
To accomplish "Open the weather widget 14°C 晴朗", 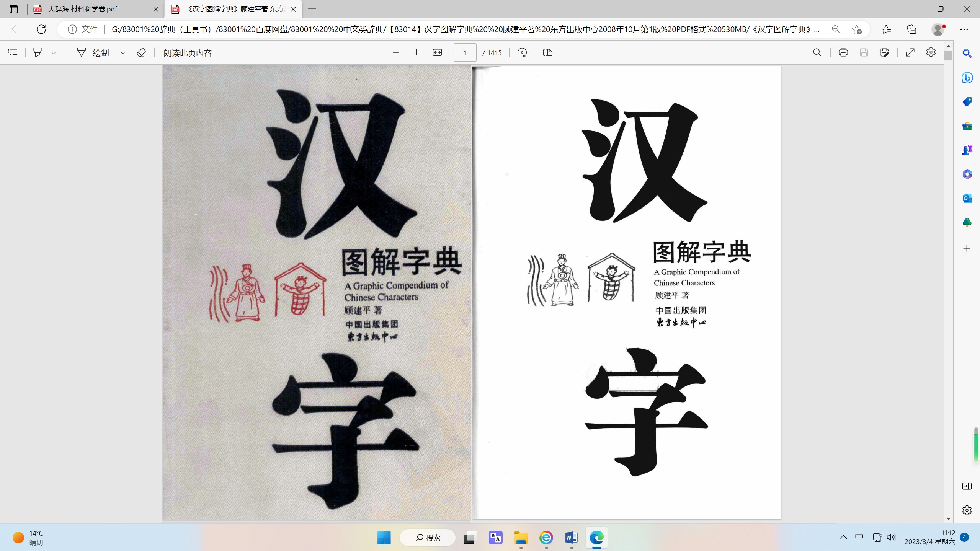I will point(28,538).
